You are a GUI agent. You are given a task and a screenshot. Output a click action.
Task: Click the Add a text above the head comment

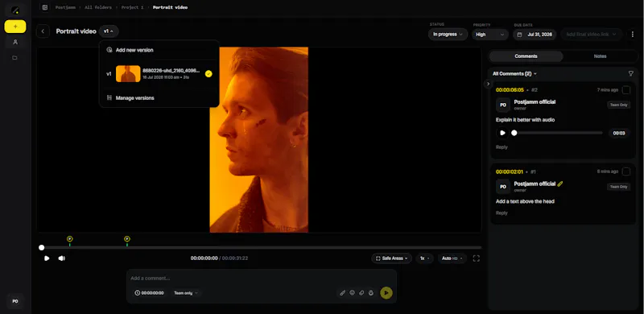(525, 201)
